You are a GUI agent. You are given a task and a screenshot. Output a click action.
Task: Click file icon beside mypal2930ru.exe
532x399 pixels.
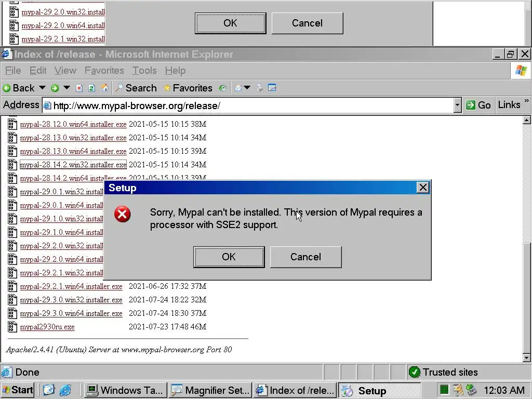click(12, 327)
